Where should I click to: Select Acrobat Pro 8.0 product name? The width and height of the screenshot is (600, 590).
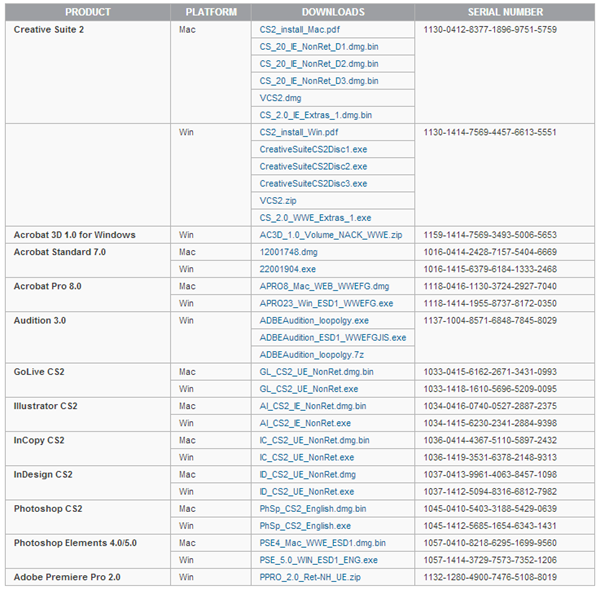click(47, 286)
